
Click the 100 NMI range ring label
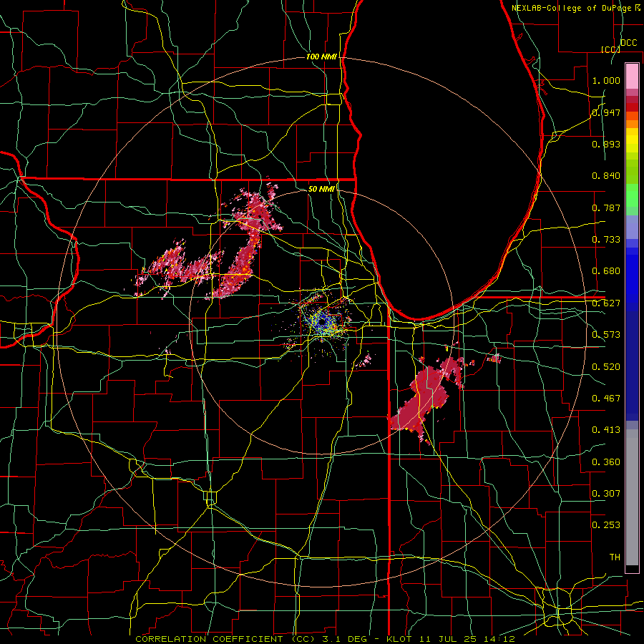(x=321, y=57)
